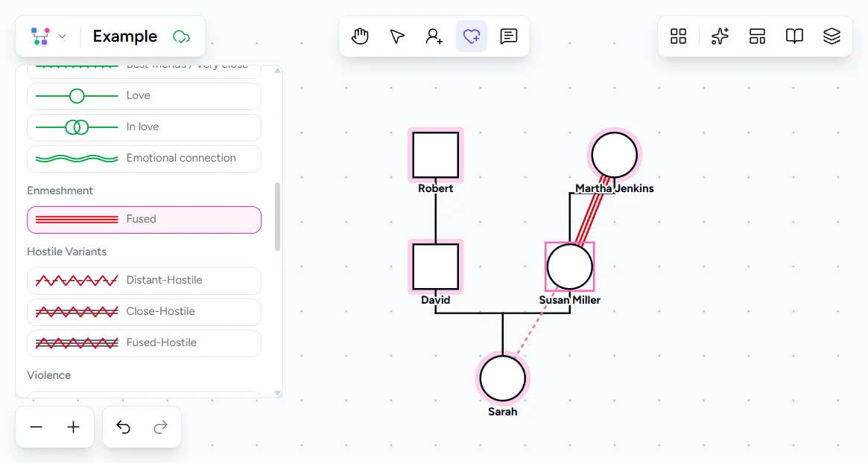Click the Hostile Variants section heading
868x463 pixels.
point(66,252)
